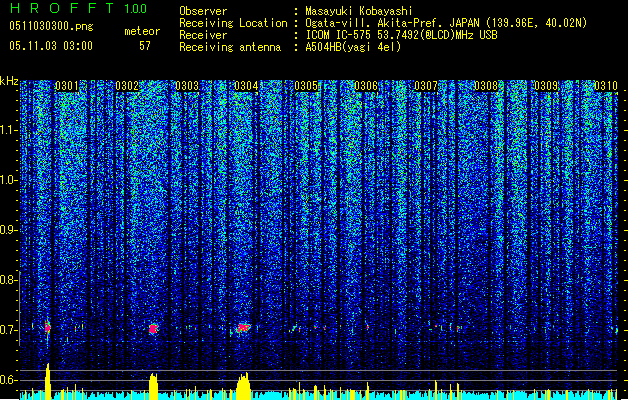The height and width of the screenshot is (400, 629).
Task: Click the 0.8 frequency axis label
Action: pyautogui.click(x=9, y=280)
